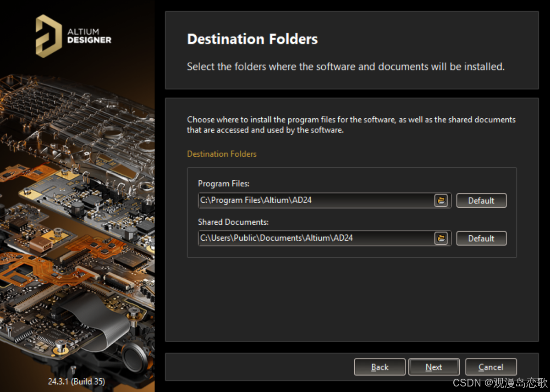
Task: Go Back to previous installer step
Action: tap(379, 367)
